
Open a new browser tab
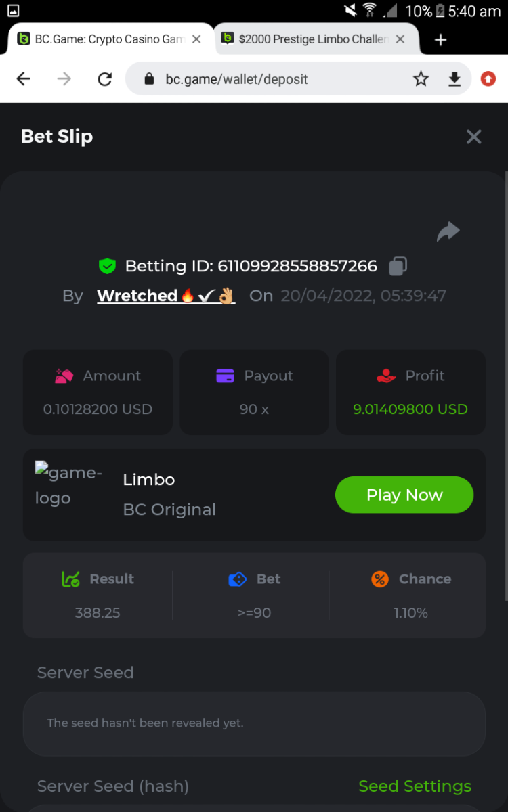[440, 40]
